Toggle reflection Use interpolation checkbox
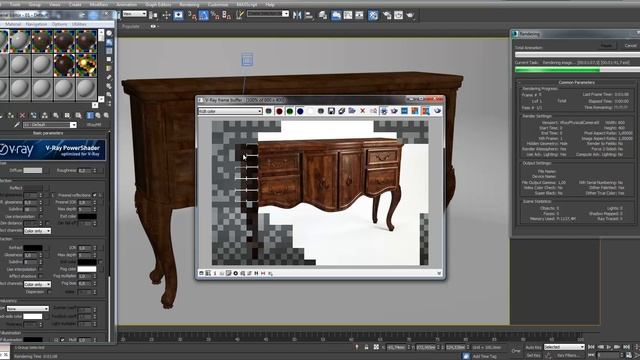 tap(40, 216)
